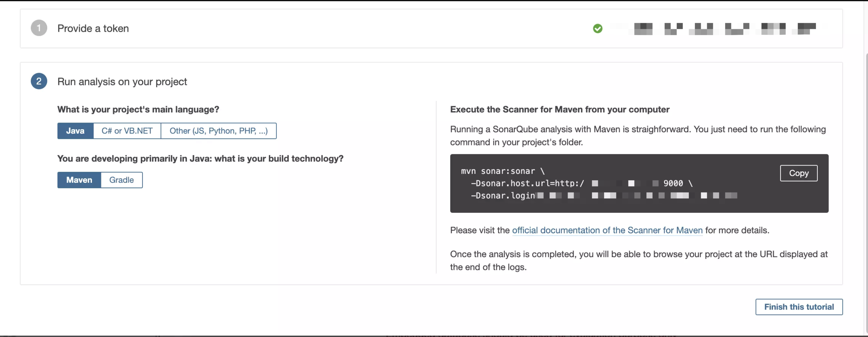The image size is (868, 337).
Task: Select Maven build technology
Action: point(79,180)
